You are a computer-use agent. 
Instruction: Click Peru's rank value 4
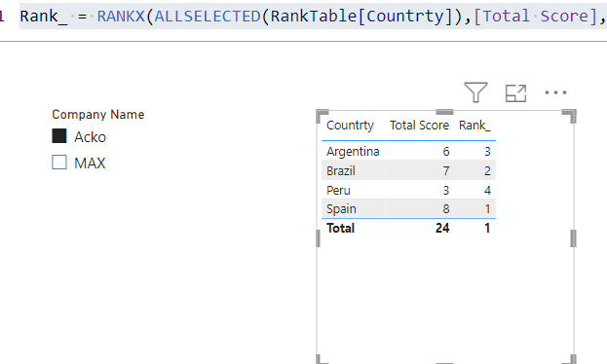[487, 190]
